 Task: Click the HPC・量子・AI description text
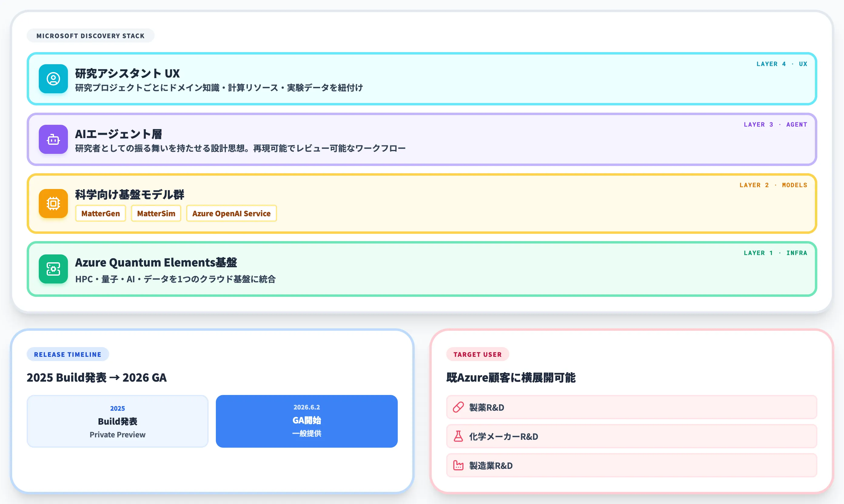coord(176,279)
